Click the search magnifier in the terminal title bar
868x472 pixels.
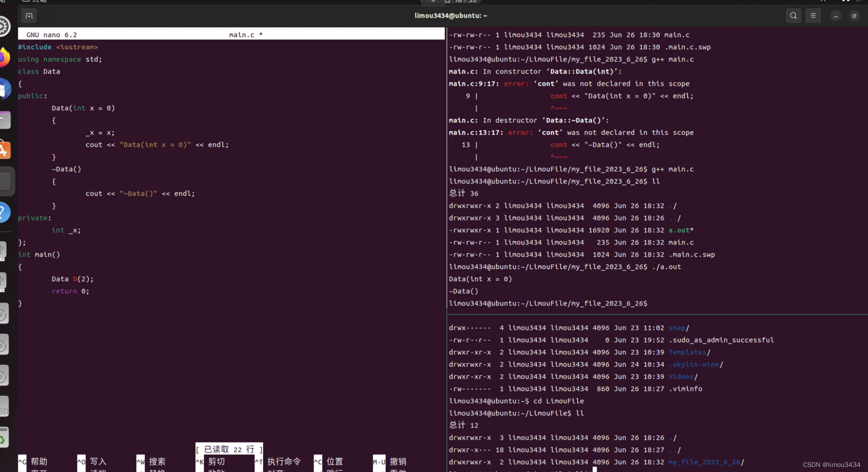tap(793, 15)
